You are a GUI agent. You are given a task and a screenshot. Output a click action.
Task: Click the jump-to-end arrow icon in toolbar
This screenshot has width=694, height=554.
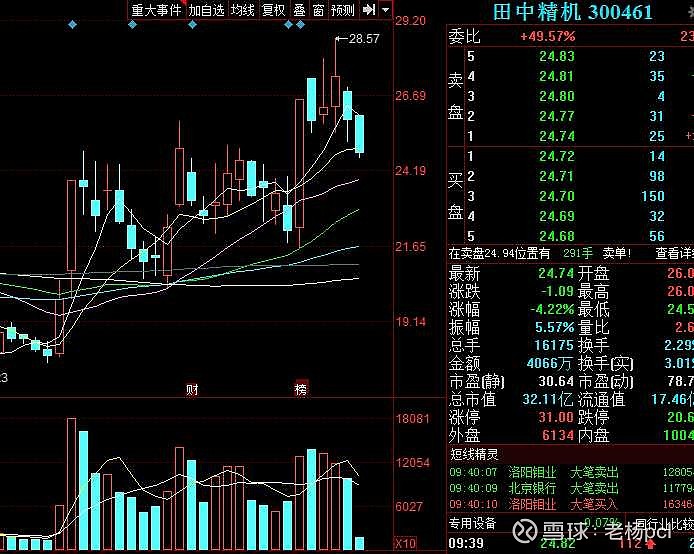(x=369, y=9)
